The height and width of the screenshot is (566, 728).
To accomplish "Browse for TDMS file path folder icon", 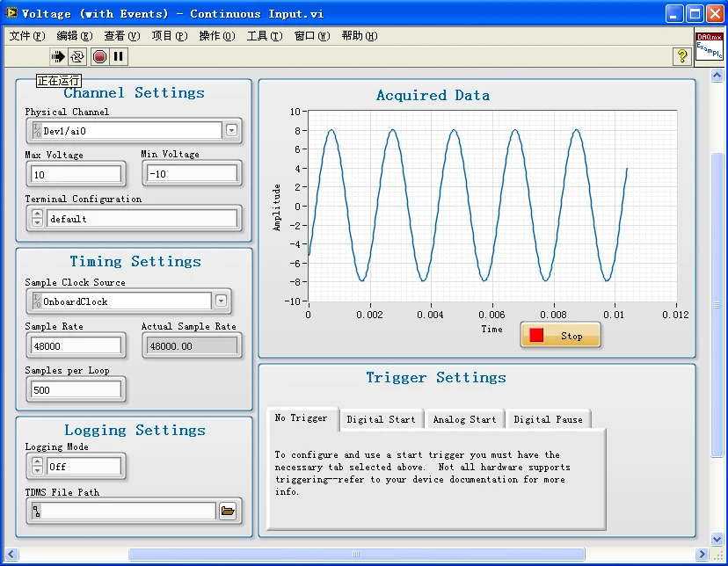I will point(228,512).
